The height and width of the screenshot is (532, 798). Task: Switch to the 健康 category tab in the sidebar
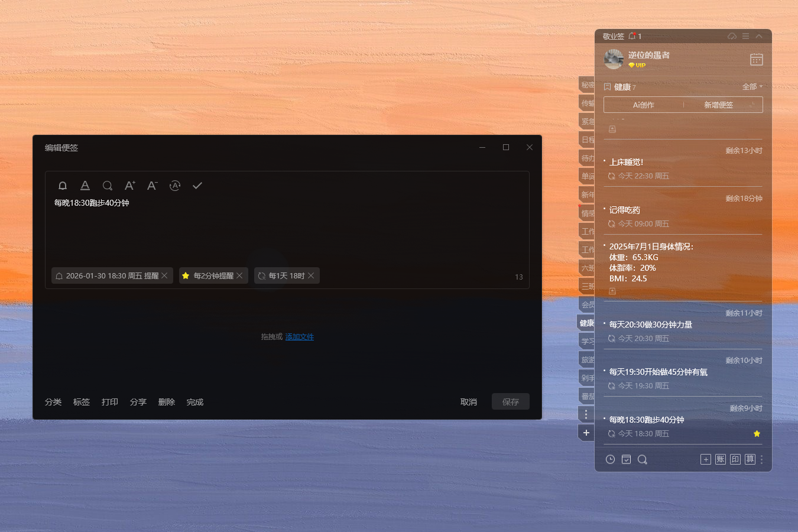coord(586,322)
